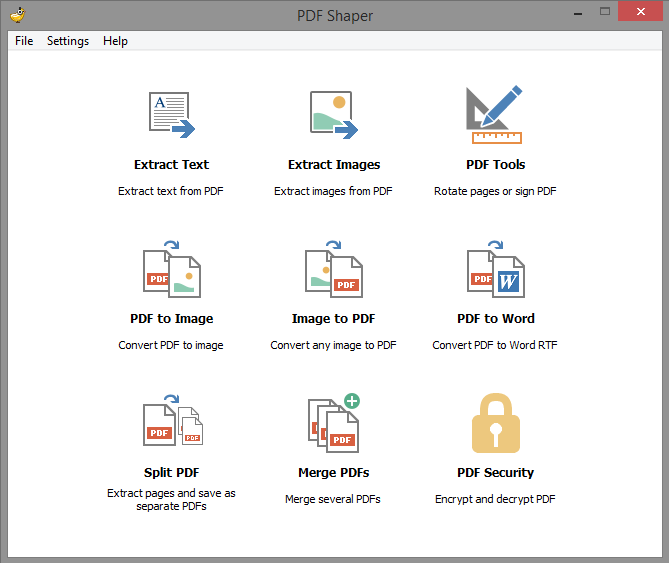
Task: Click the "Extract Text" heading
Action: click(x=172, y=165)
